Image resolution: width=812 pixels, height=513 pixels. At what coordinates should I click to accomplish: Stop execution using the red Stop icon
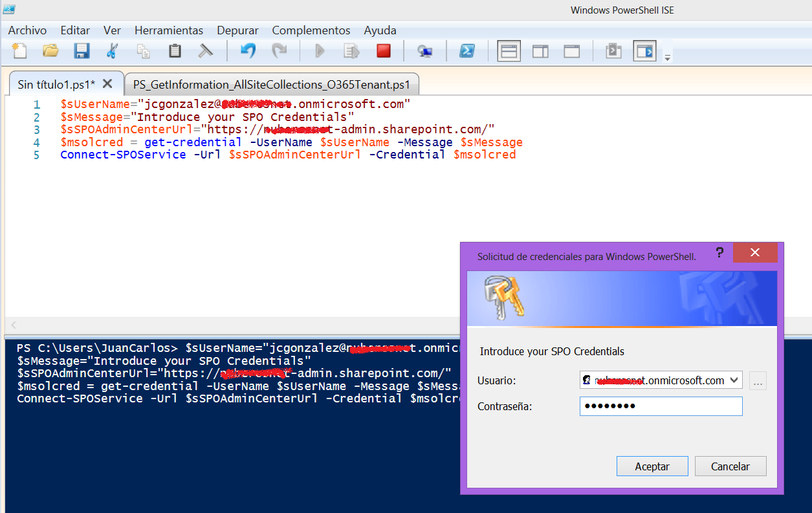pyautogui.click(x=383, y=50)
